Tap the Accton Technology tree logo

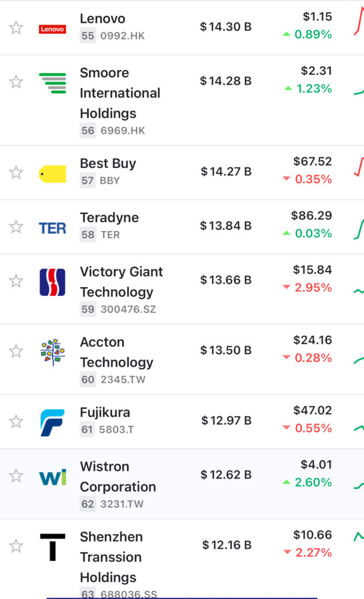[x=53, y=352]
